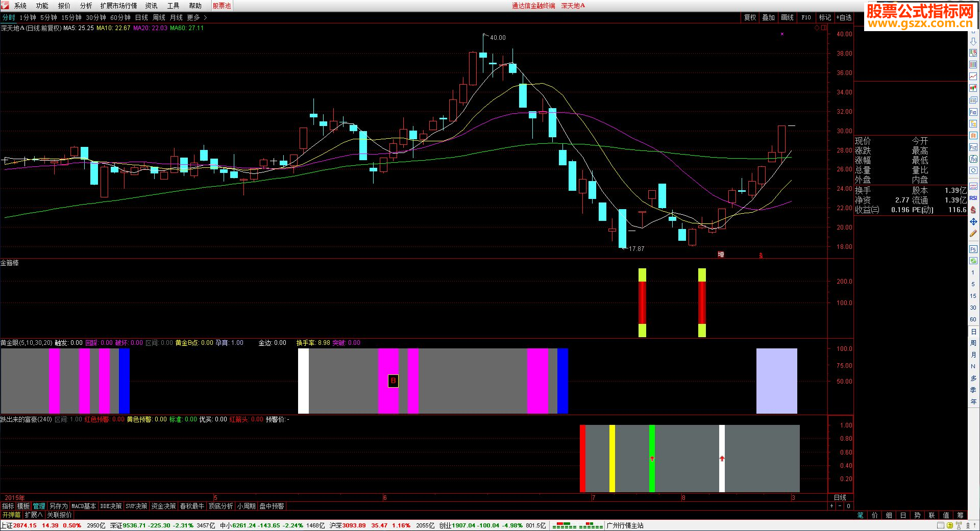Click the down arrow icon in right toolbar
This screenshot has height=531, width=980.
coord(973,41)
